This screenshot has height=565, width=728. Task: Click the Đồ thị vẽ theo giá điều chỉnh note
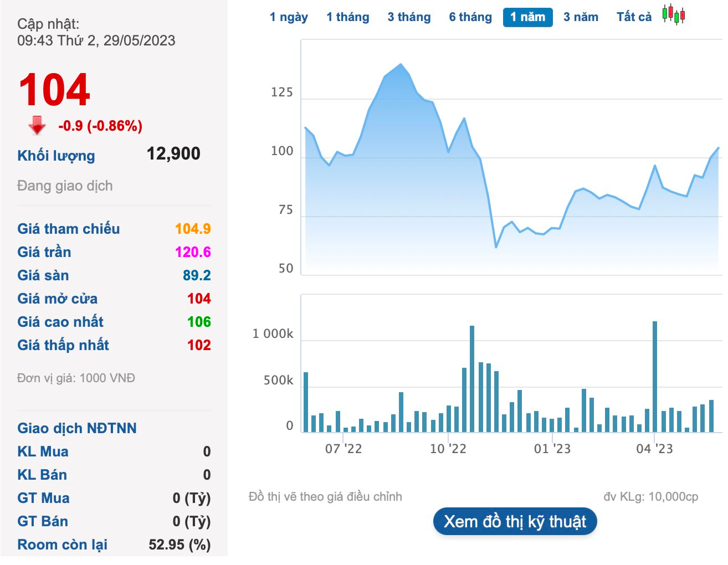(x=325, y=496)
